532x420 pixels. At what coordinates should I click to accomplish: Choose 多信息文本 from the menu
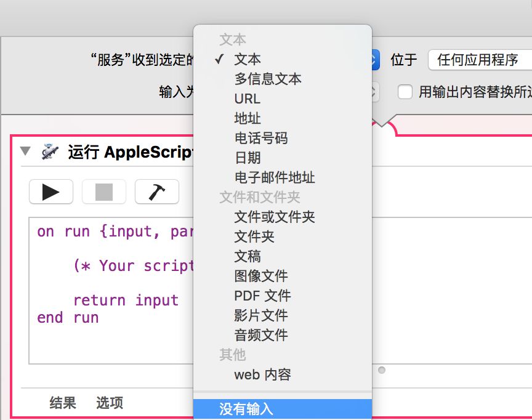coord(282,79)
